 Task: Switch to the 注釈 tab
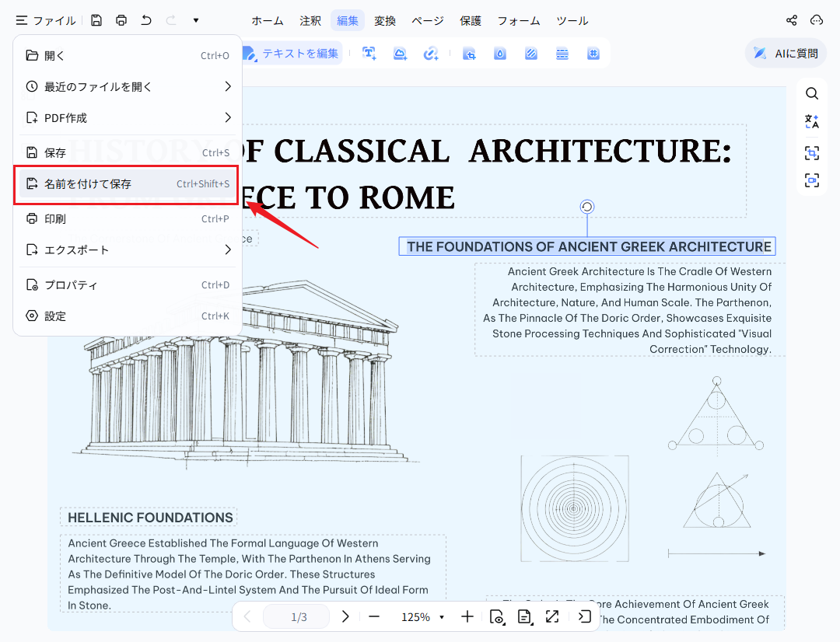310,21
